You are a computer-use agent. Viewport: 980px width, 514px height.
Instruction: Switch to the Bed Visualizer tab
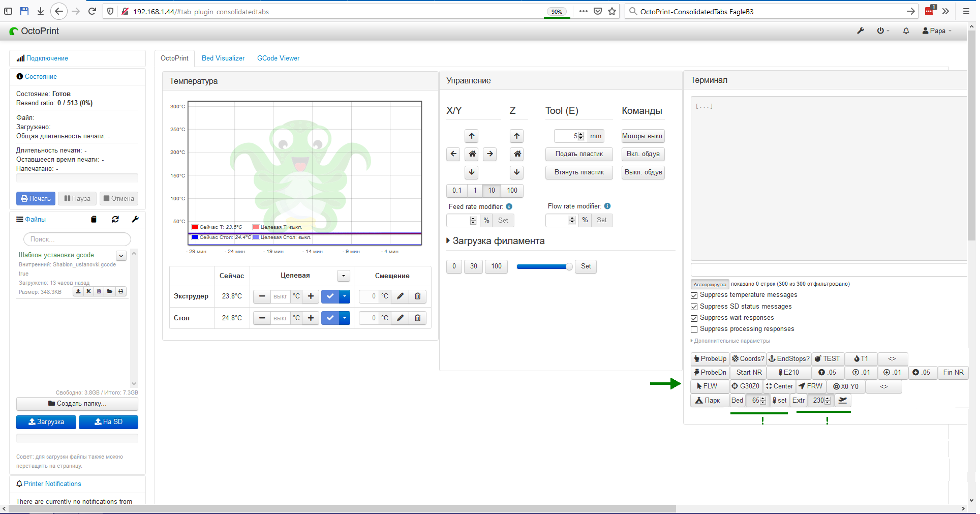coord(223,58)
